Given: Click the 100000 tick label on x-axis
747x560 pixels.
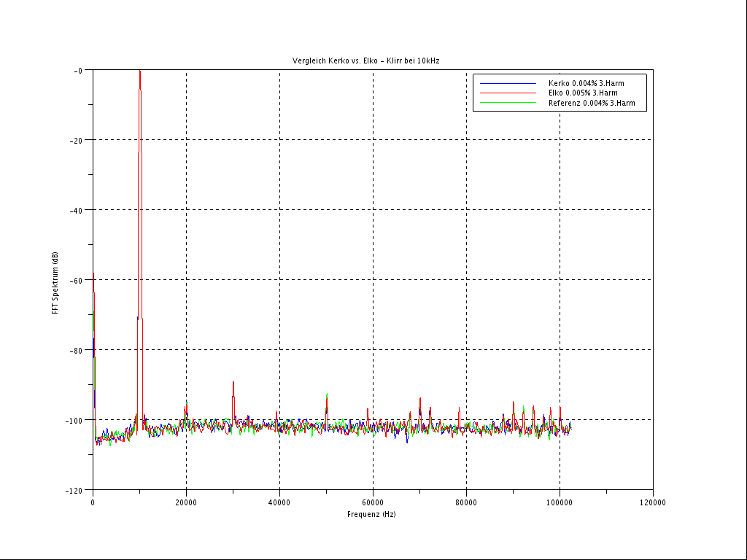Looking at the screenshot, I should click(560, 502).
